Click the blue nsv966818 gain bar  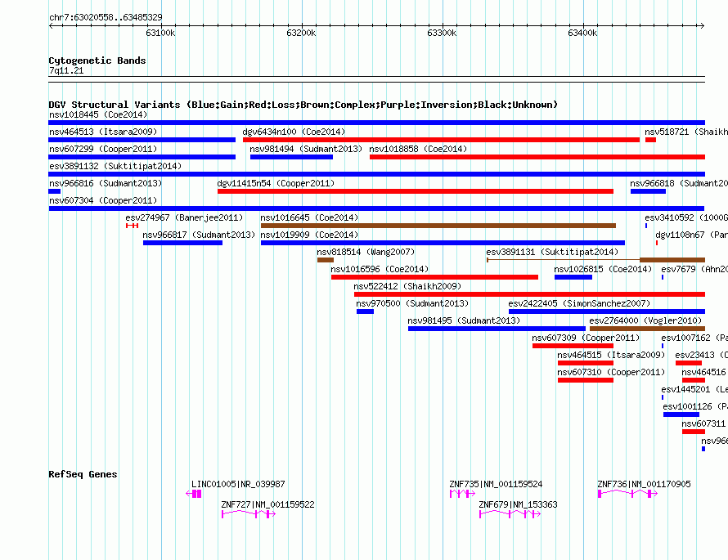648,191
